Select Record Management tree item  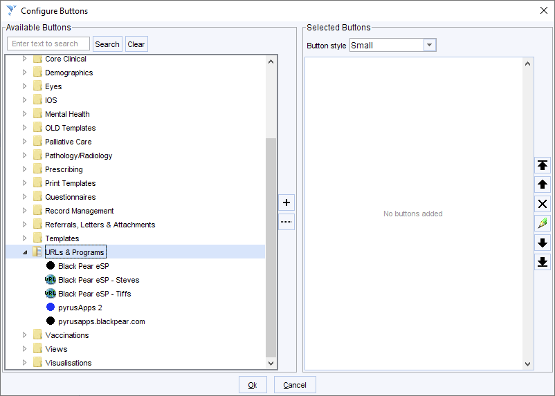pos(79,211)
